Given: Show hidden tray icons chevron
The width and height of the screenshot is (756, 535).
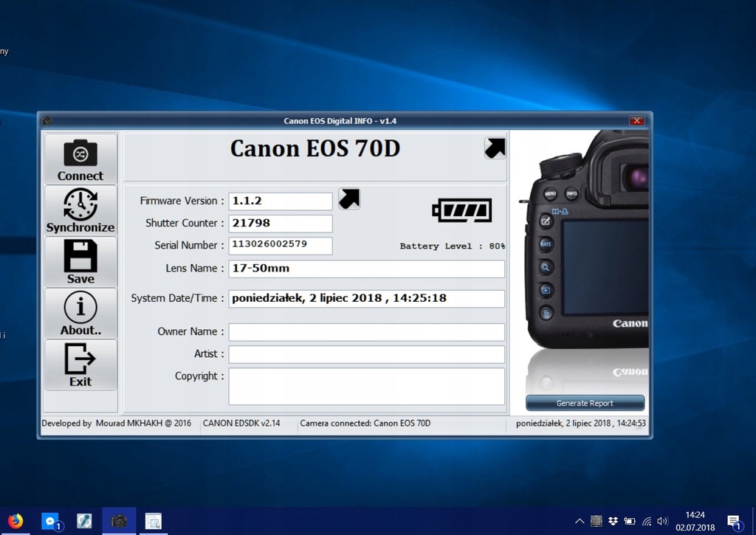Looking at the screenshot, I should click(x=580, y=521).
